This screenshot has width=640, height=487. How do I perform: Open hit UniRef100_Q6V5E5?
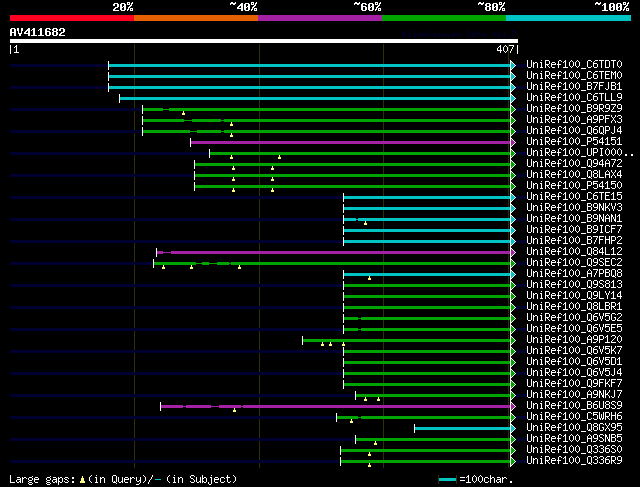click(574, 329)
